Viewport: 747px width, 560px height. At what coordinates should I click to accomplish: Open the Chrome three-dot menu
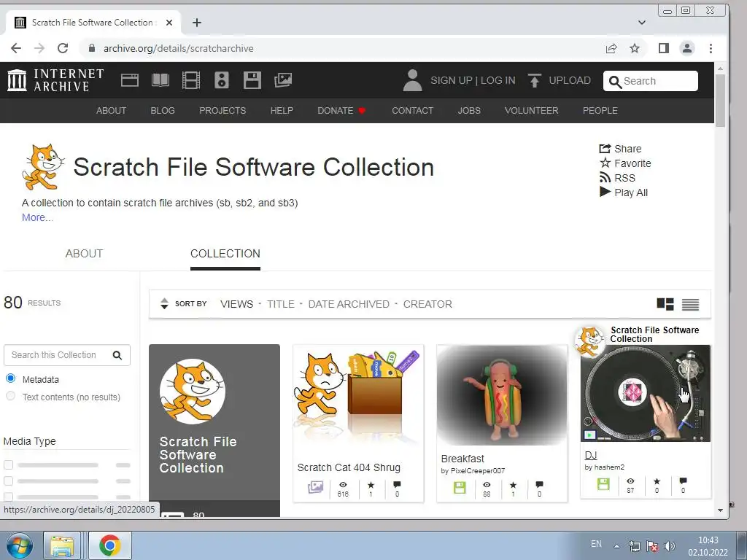pos(711,48)
